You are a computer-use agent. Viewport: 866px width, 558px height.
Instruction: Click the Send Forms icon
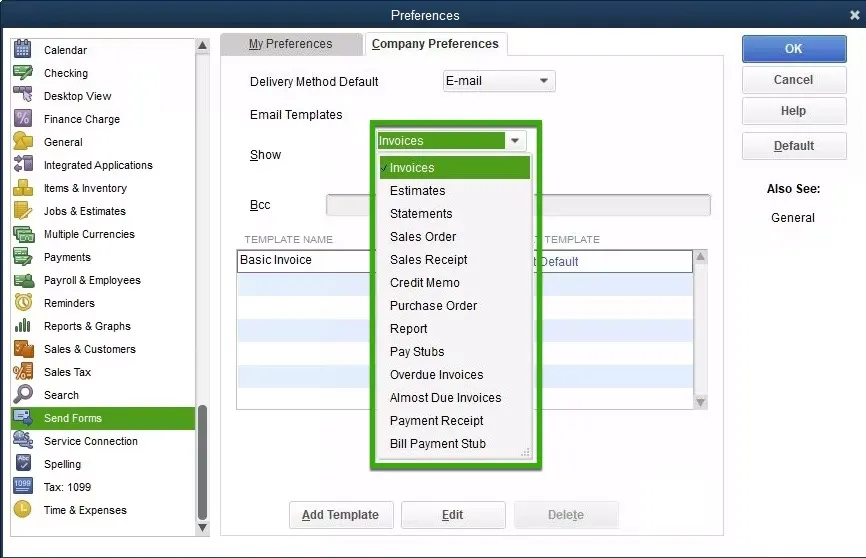[23, 418]
